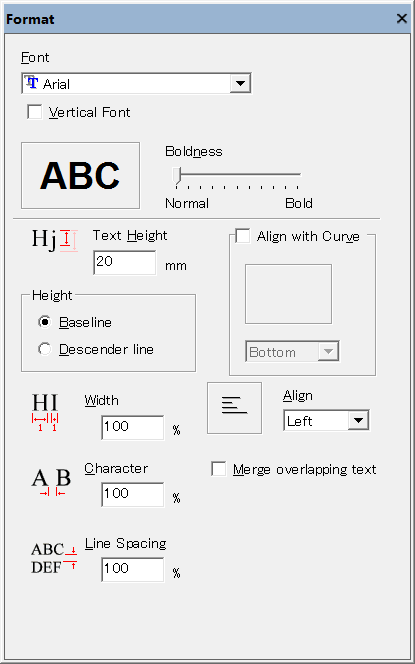
Task: Click the empty curve alignment preview box
Action: [x=288, y=294]
